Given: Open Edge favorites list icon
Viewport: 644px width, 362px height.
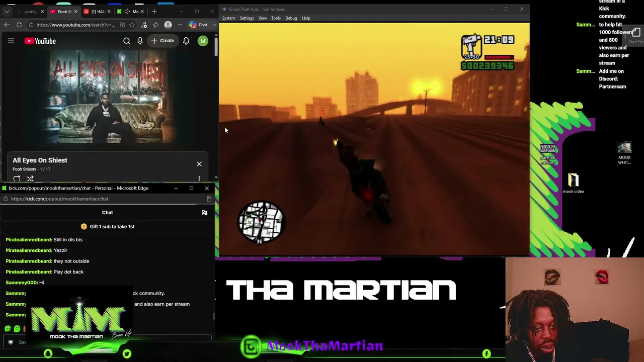Looking at the screenshot, I should coord(156,25).
